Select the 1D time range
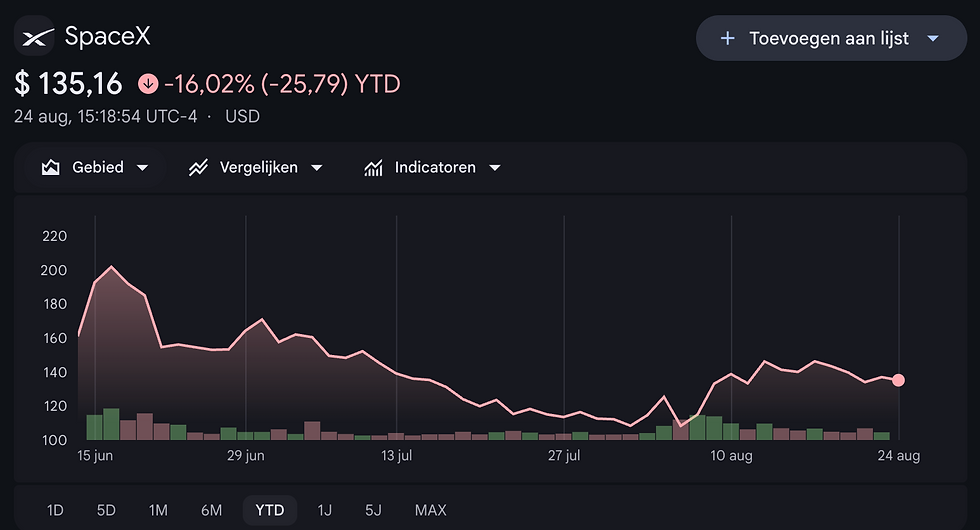 point(55,511)
